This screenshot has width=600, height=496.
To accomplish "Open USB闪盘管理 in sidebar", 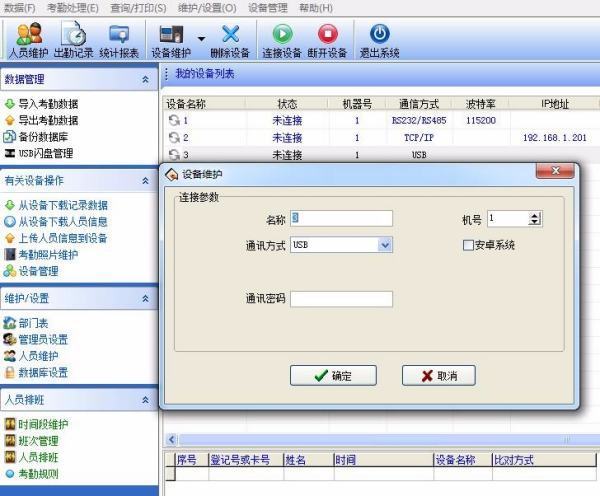I will 39,153.
